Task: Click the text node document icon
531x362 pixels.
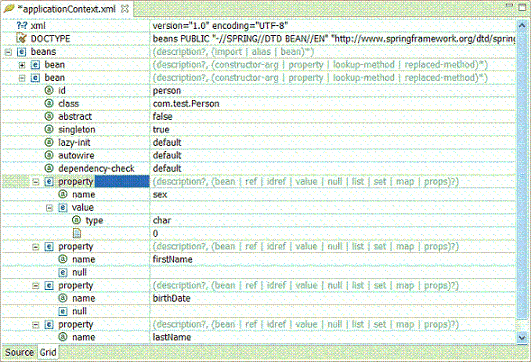Action: point(77,233)
